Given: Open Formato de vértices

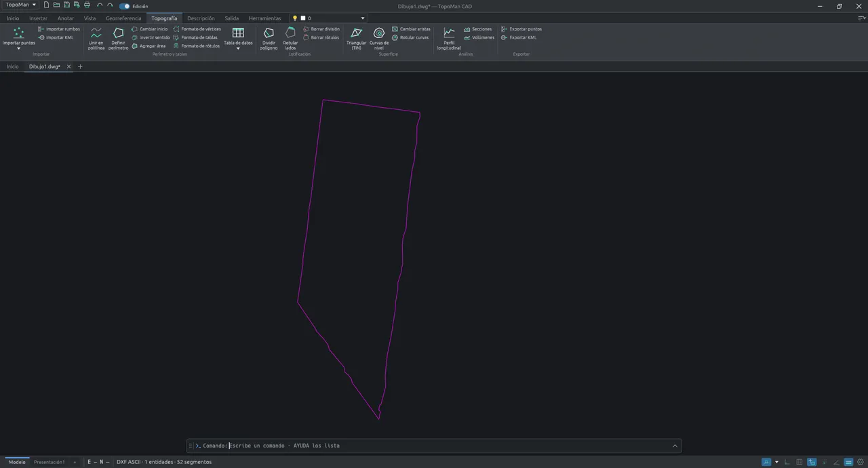Looking at the screenshot, I should coord(197,29).
